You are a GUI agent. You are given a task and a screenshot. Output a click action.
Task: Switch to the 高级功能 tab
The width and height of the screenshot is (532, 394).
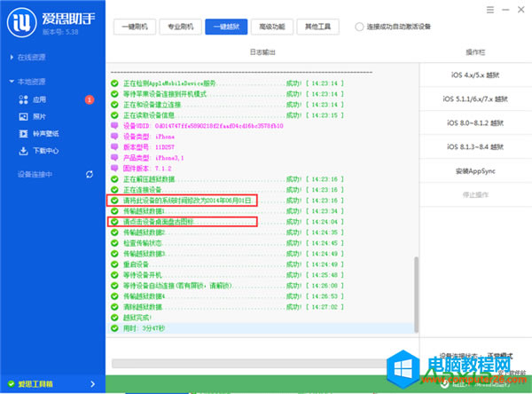point(272,27)
